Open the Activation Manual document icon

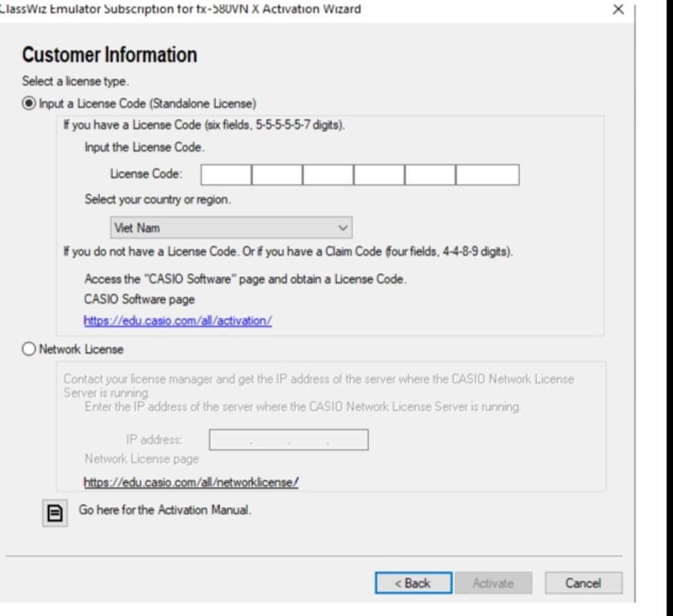(55, 513)
